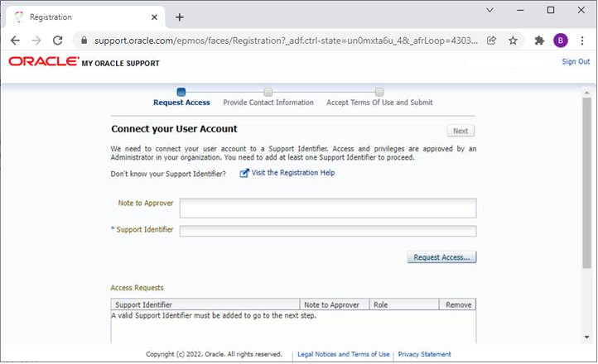Select the Registration browser tab
This screenshot has width=598, height=364.
(86, 17)
